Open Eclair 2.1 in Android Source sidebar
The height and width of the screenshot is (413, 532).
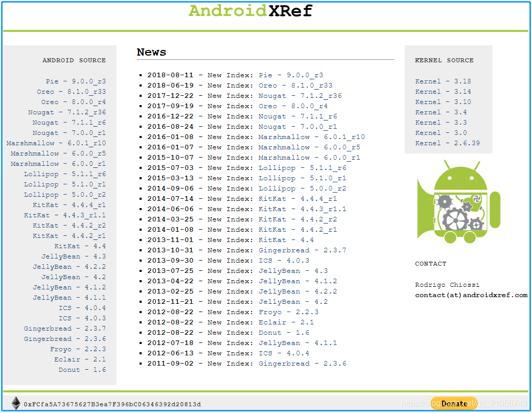(x=80, y=359)
